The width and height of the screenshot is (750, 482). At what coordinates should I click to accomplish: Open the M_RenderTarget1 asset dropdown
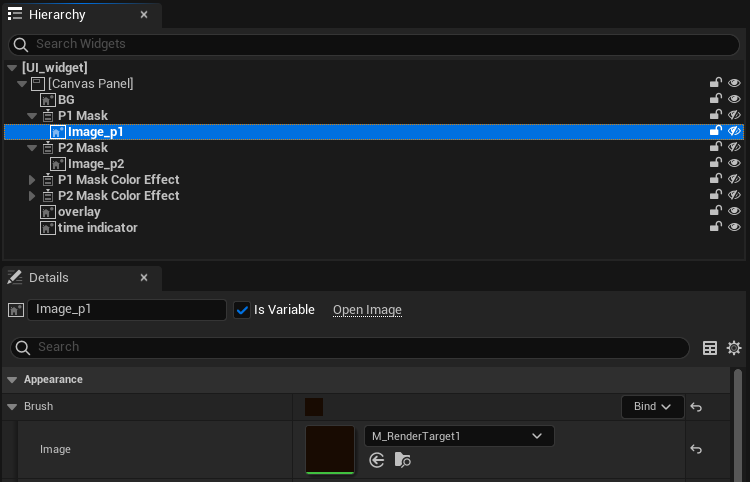(x=459, y=436)
